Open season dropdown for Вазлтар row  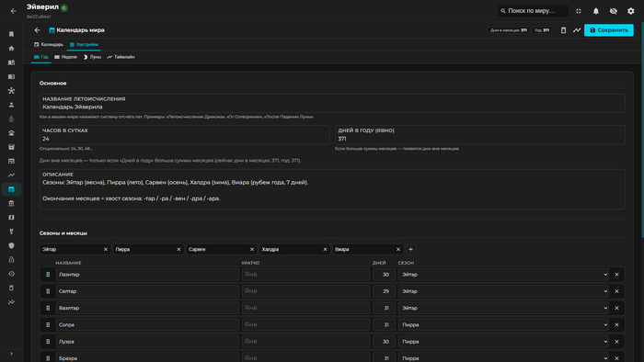pos(503,308)
